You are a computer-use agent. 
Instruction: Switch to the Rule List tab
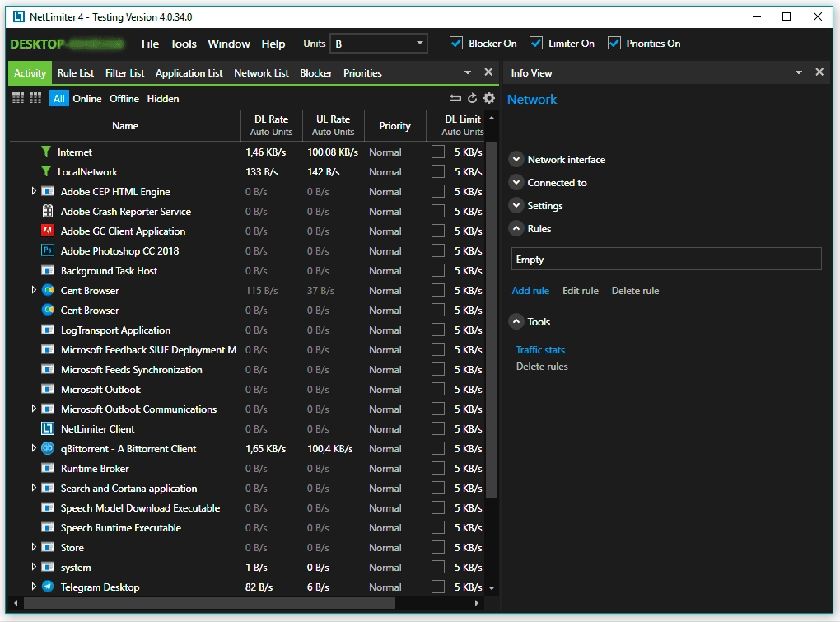(x=76, y=72)
